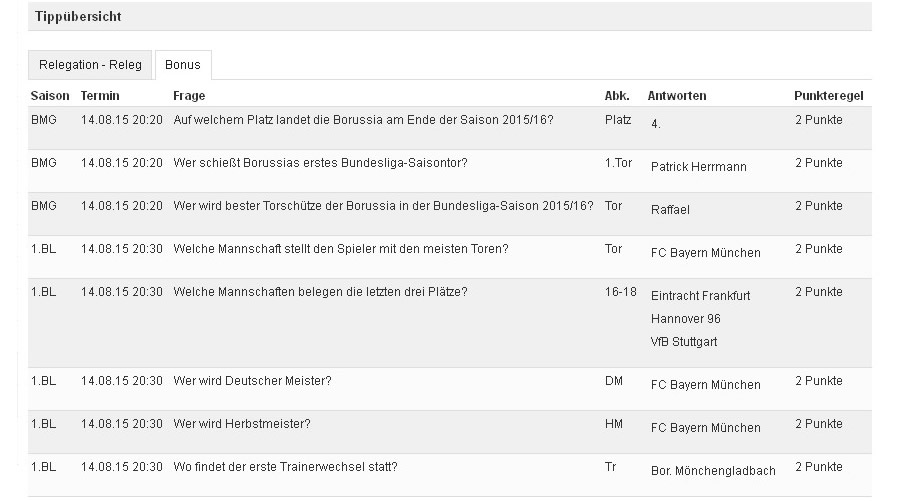Click the question 'Wer wird Deutscher Meister?'
Viewport: 900px width, 501px height.
(x=252, y=381)
